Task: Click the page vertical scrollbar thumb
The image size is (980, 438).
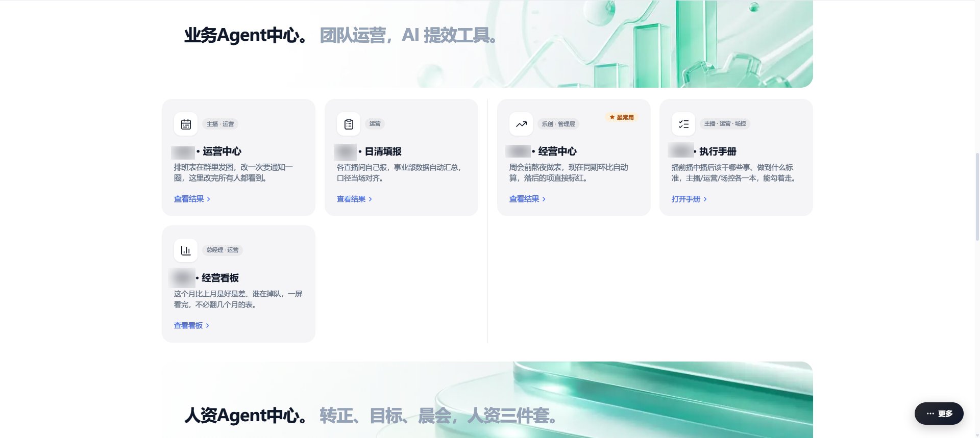Action: point(977,196)
